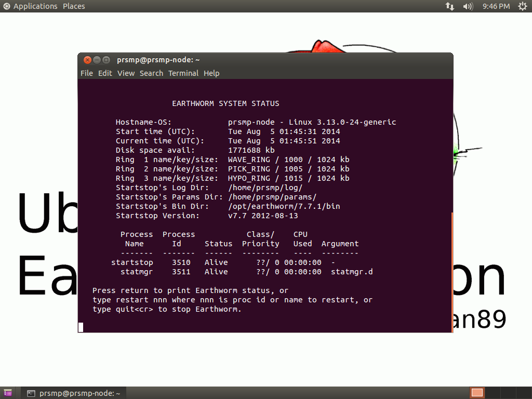Select the Search menu in terminal
The height and width of the screenshot is (399, 532).
tap(151, 73)
